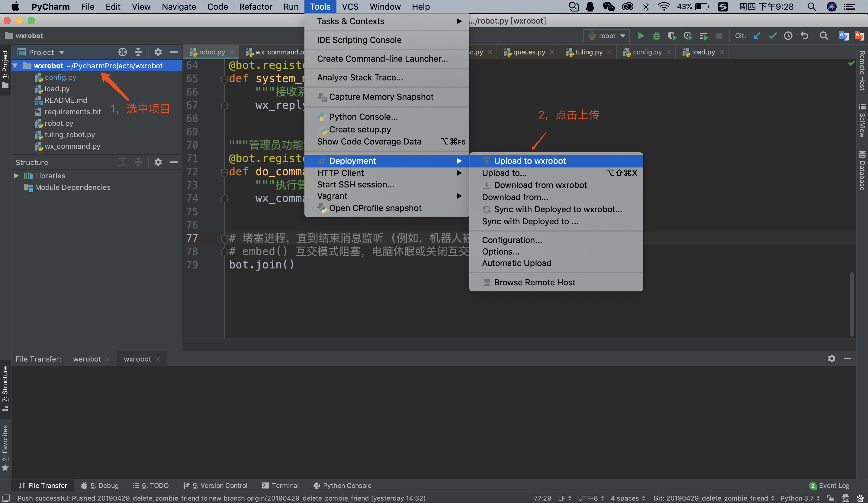Click the werobot File Transfer tab

click(x=86, y=358)
